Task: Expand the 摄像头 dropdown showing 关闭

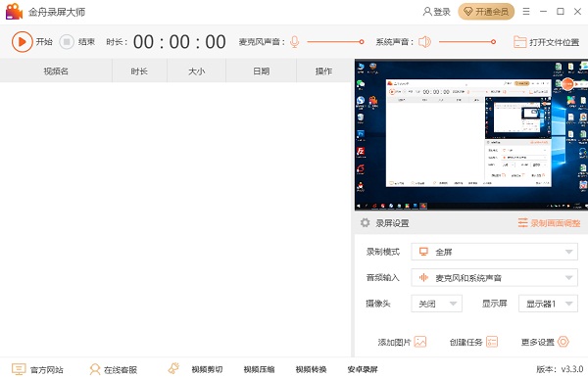Action: click(x=436, y=304)
